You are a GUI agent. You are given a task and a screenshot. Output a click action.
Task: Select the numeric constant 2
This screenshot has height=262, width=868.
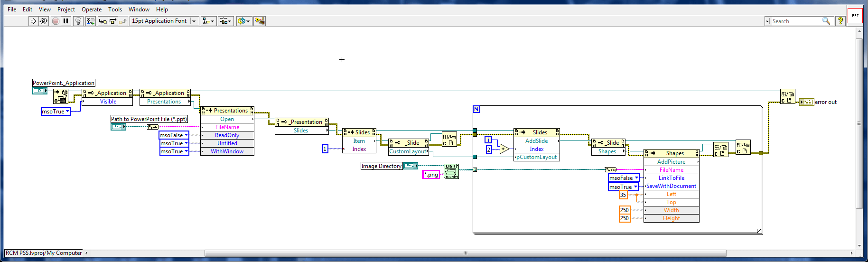coord(489,150)
